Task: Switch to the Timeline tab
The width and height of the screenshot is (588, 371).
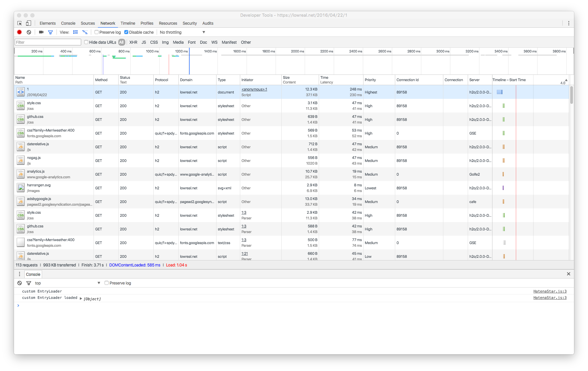Action: (x=128, y=23)
